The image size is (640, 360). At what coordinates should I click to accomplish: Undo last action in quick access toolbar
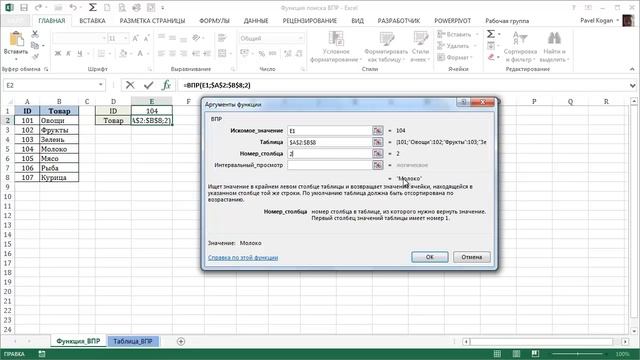coord(73,7)
